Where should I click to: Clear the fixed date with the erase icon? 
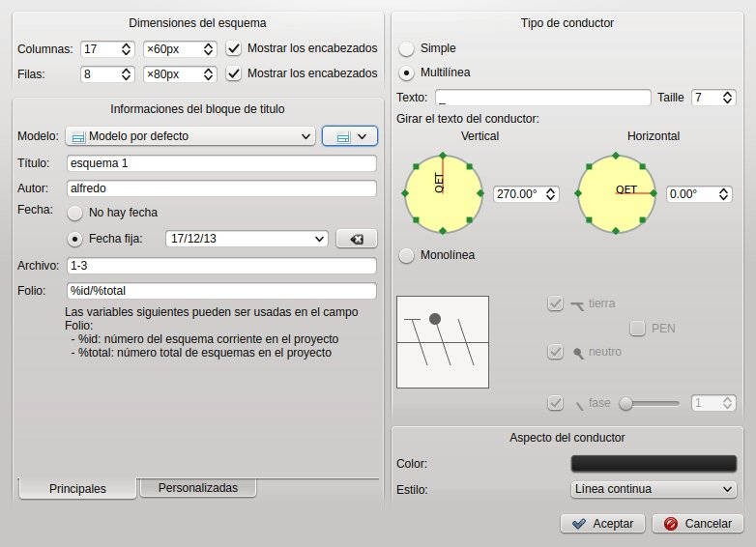357,239
